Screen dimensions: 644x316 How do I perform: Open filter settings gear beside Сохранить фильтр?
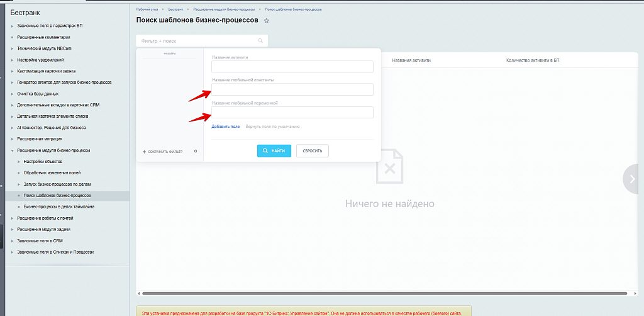(196, 151)
